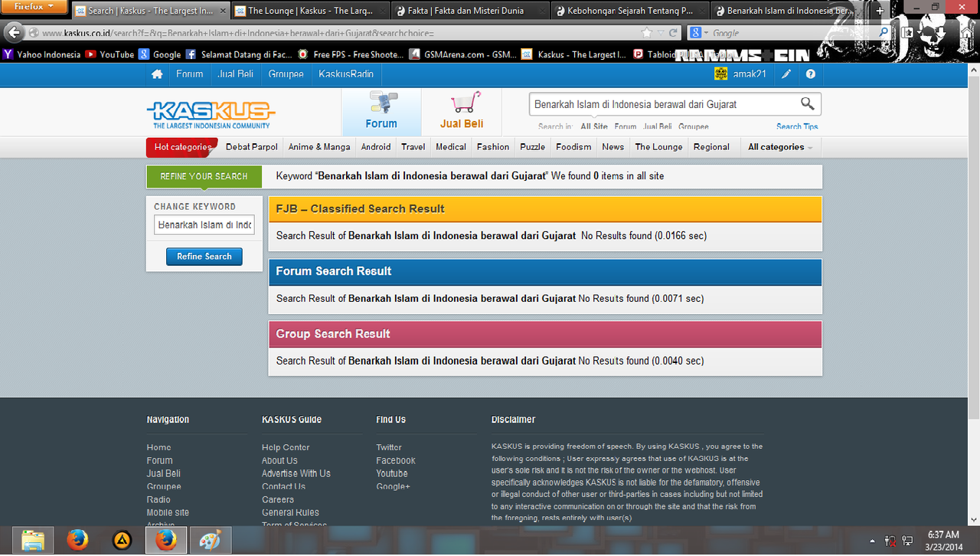Open Help Center footer link

click(x=286, y=447)
